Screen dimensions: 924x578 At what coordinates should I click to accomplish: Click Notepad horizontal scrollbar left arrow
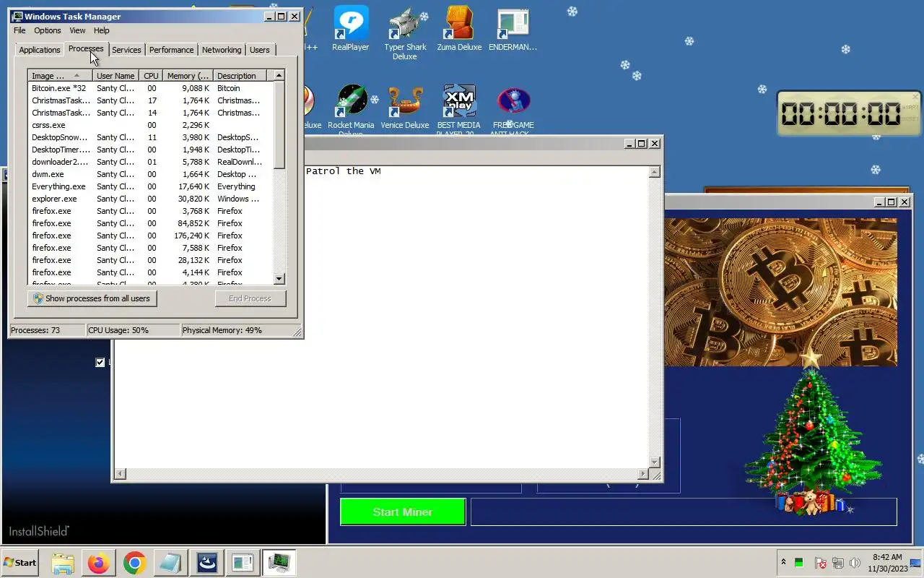(x=121, y=474)
